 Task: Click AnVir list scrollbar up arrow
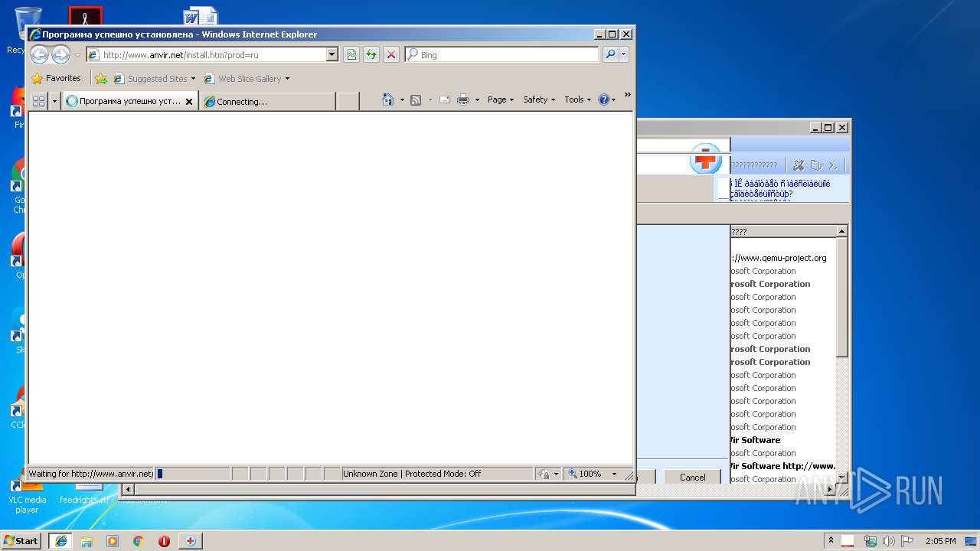tap(841, 231)
